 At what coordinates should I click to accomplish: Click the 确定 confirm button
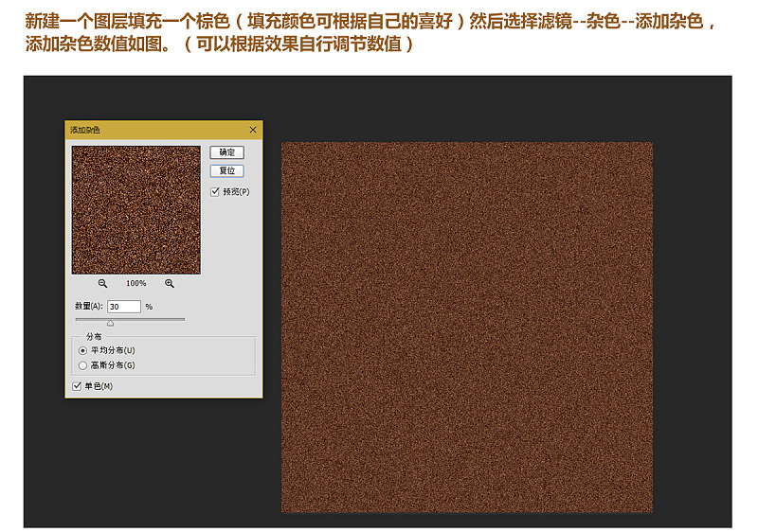226,152
